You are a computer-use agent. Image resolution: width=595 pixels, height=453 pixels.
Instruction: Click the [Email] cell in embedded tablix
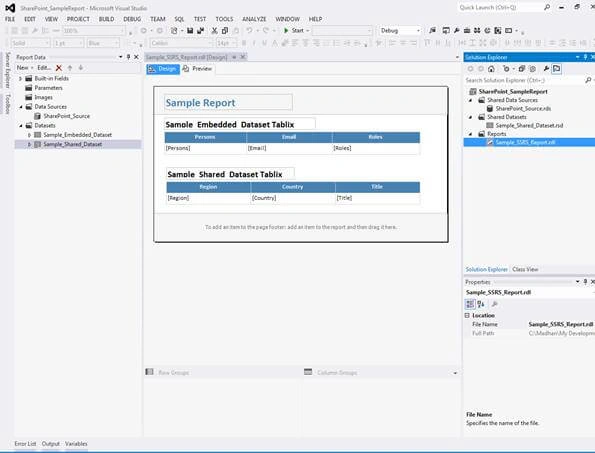click(289, 148)
